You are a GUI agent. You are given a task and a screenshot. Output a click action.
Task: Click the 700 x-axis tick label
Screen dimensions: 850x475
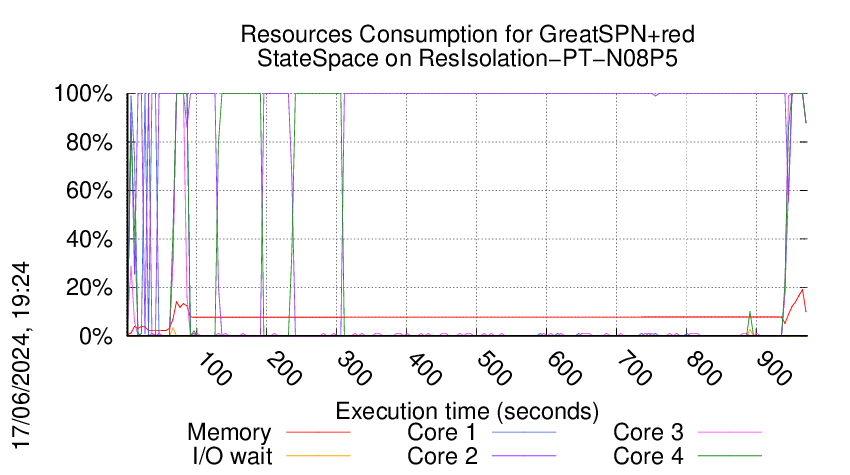633,370
